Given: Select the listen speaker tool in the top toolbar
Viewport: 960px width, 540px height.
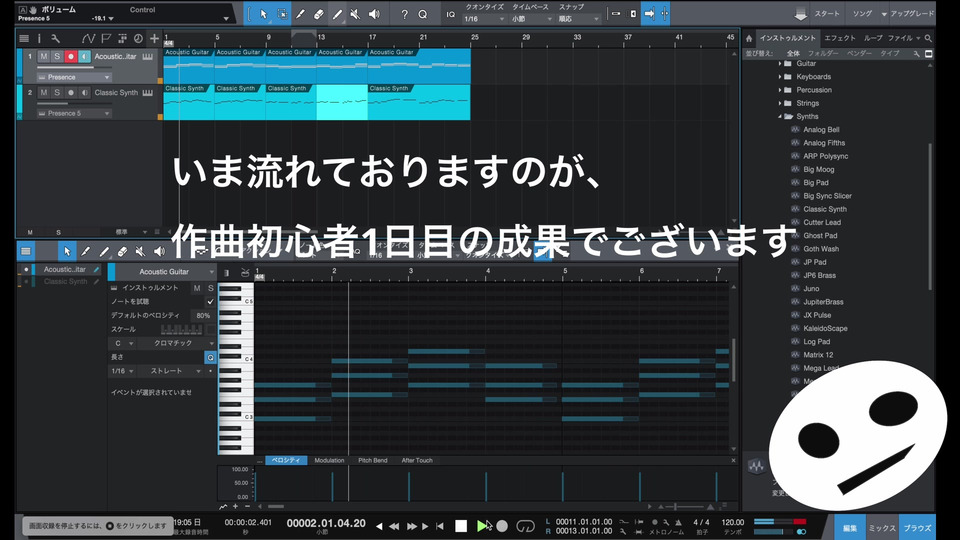Looking at the screenshot, I should point(374,14).
